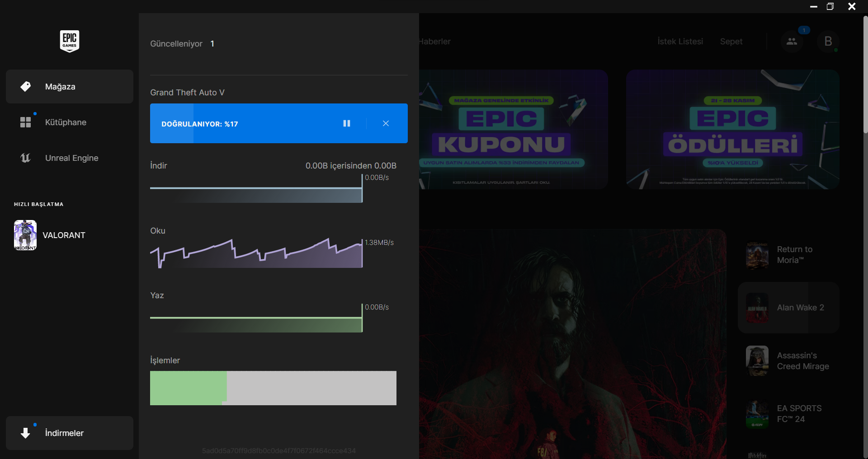Click the DOĞRULANIYOR verification progress bar
868x459 pixels.
tap(279, 123)
